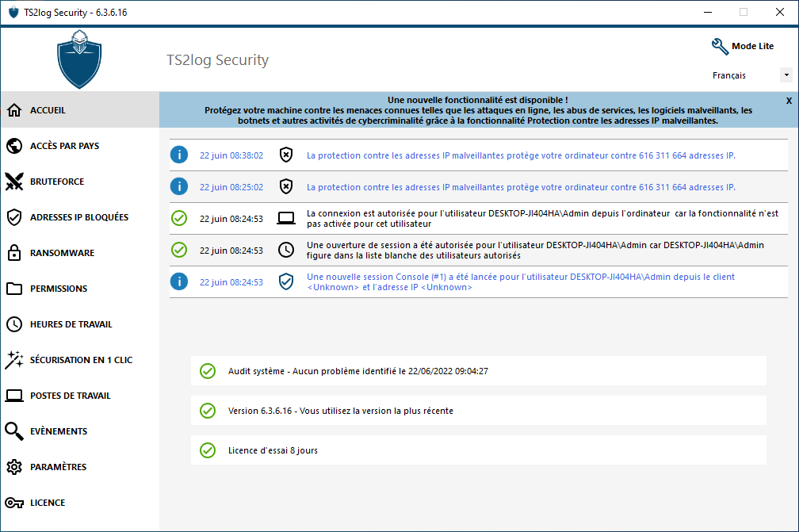The image size is (799, 532).
Task: Click the folder icon for Permissions
Action: [14, 289]
